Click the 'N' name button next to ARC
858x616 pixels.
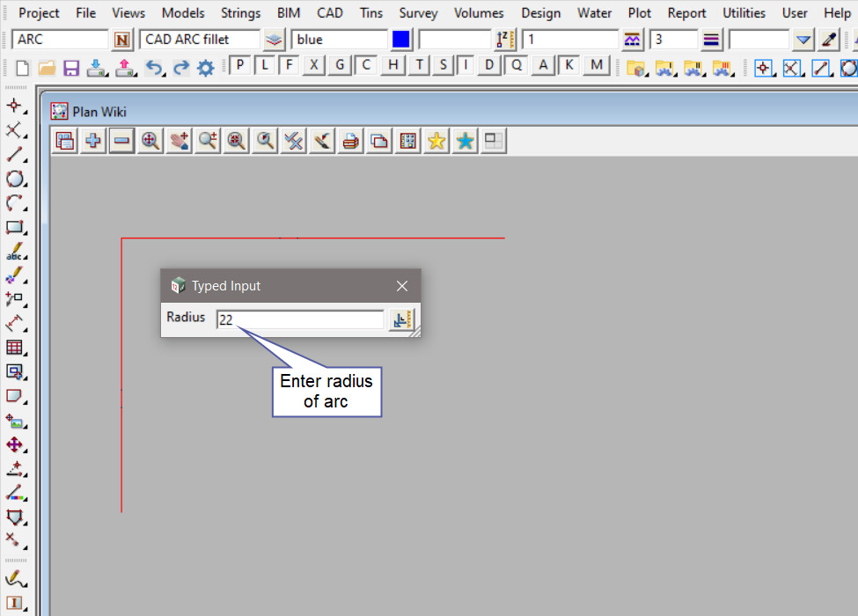pyautogui.click(x=122, y=40)
